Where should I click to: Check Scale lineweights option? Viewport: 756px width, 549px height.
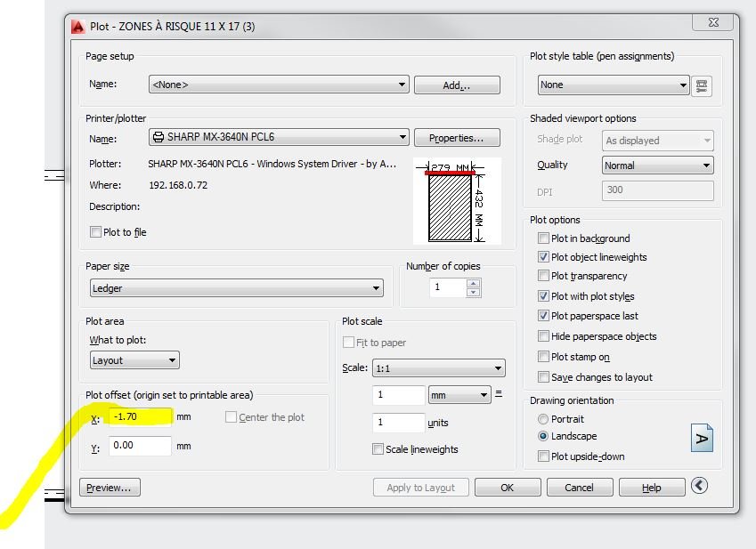[x=378, y=449]
